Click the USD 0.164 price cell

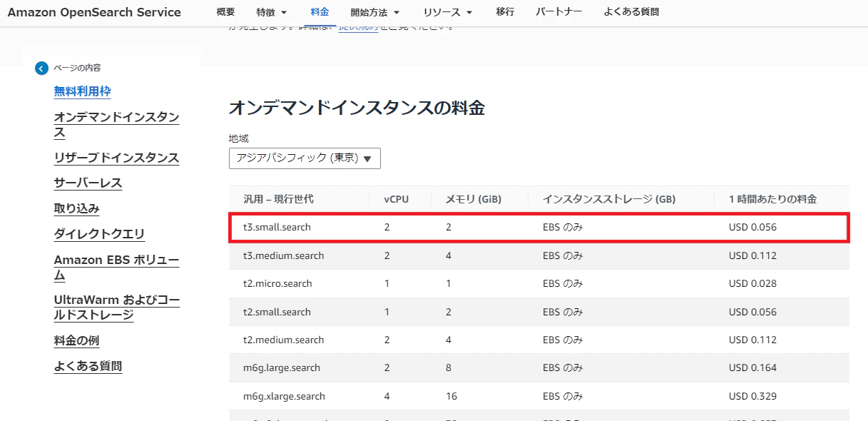click(752, 367)
